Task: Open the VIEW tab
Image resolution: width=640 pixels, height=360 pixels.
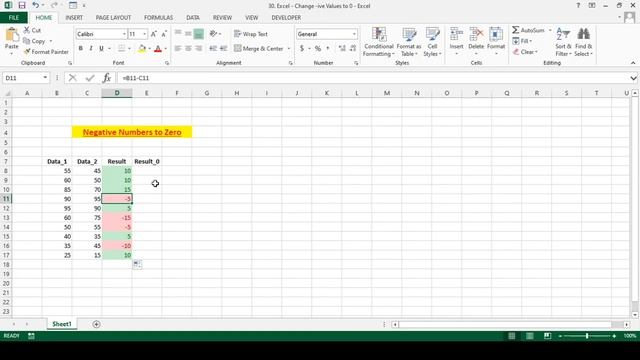Action: click(251, 18)
